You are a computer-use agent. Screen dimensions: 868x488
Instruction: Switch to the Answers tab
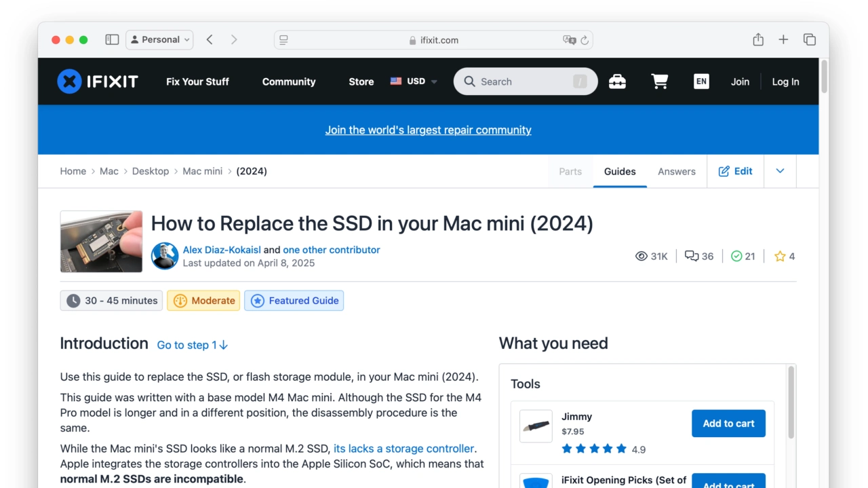(676, 172)
